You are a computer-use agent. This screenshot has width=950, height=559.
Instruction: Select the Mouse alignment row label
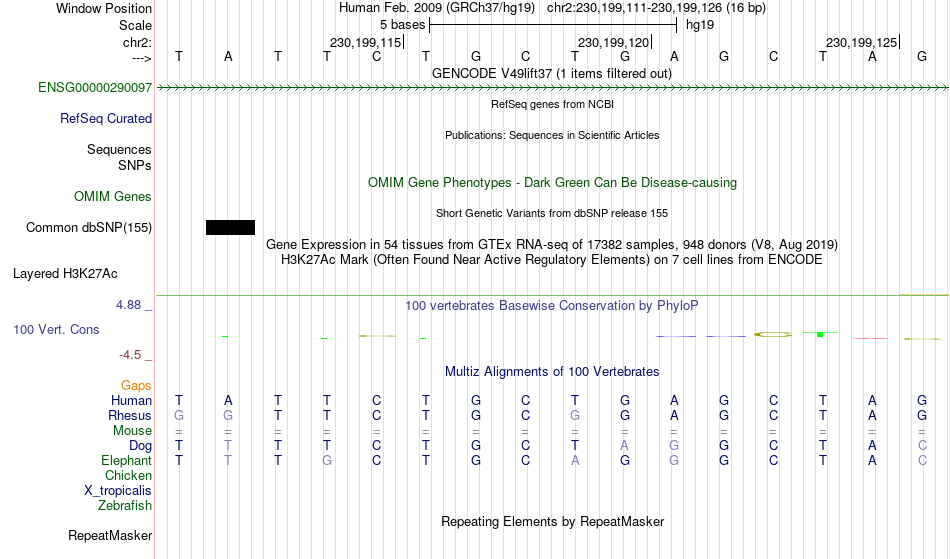[132, 431]
